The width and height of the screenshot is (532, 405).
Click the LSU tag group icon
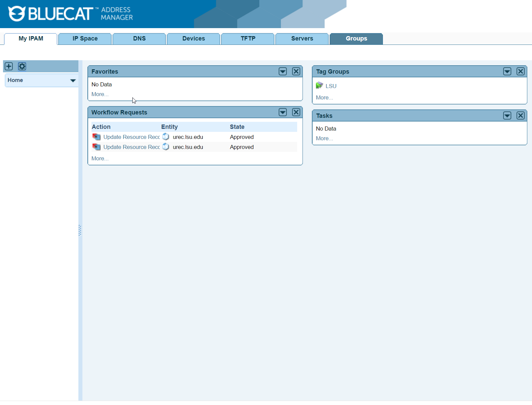pyautogui.click(x=319, y=86)
